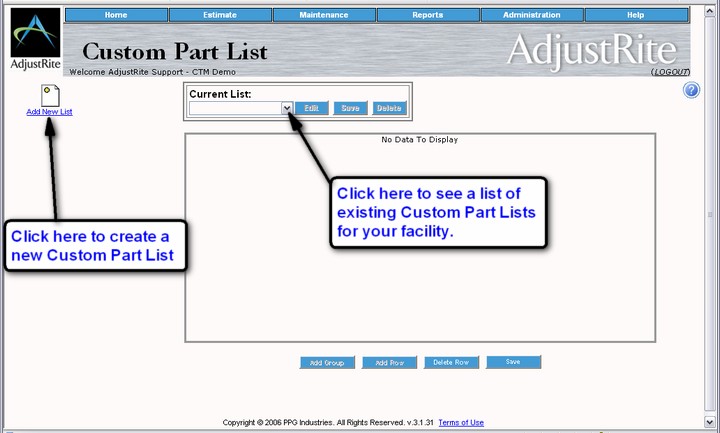Click the bottom Save button by Delete Row

(x=513, y=362)
